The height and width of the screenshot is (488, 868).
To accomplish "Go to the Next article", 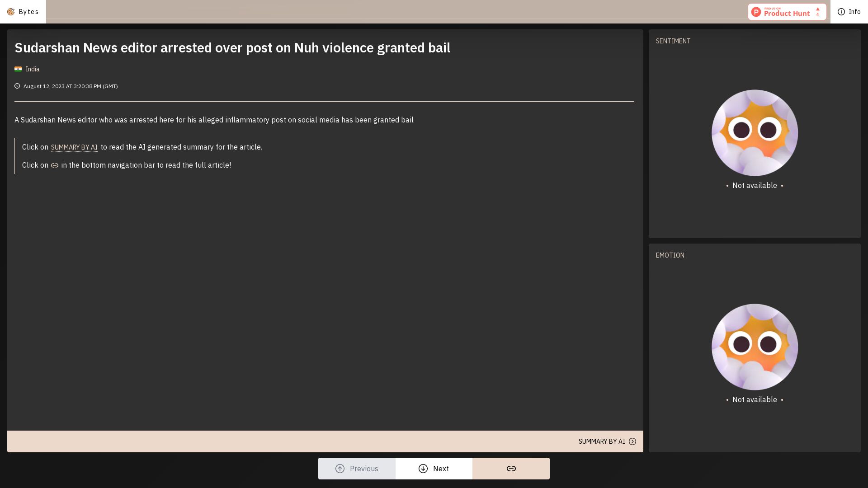I will click(x=434, y=469).
